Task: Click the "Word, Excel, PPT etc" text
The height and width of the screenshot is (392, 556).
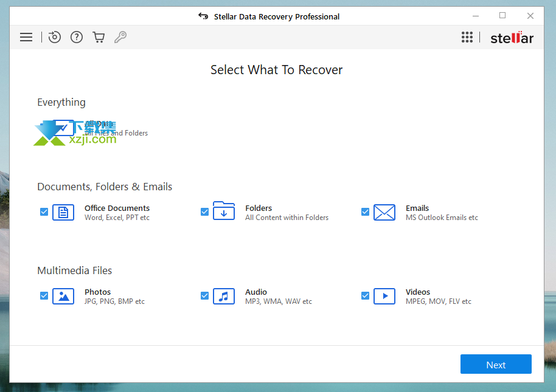Action: tap(117, 218)
